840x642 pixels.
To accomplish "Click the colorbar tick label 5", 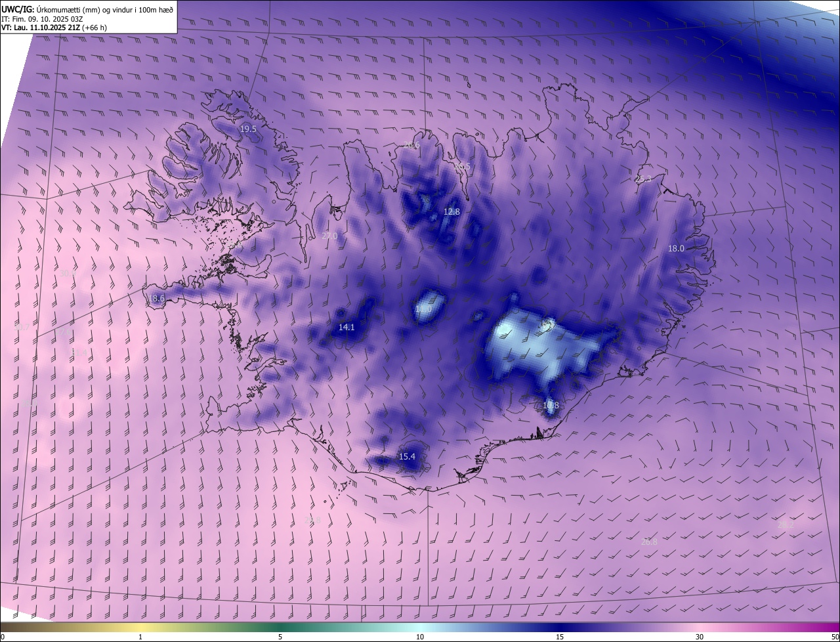I will (280, 637).
